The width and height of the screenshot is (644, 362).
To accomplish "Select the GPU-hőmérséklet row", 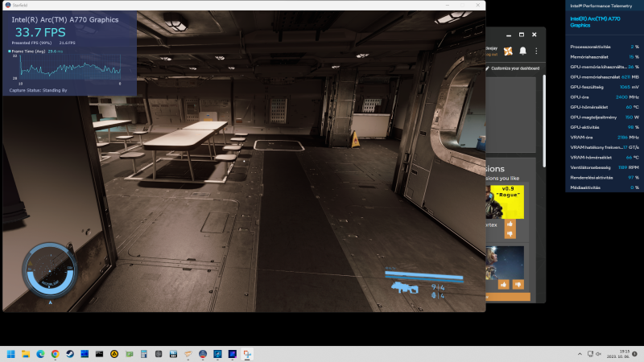I will click(x=605, y=107).
